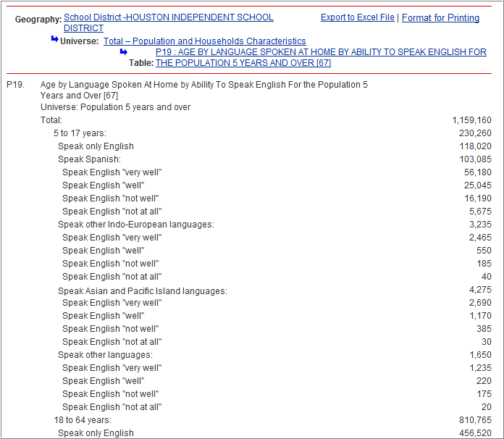Image resolution: width=504 pixels, height=439 pixels.
Task: Click the Geography field label
Action: click(38, 20)
